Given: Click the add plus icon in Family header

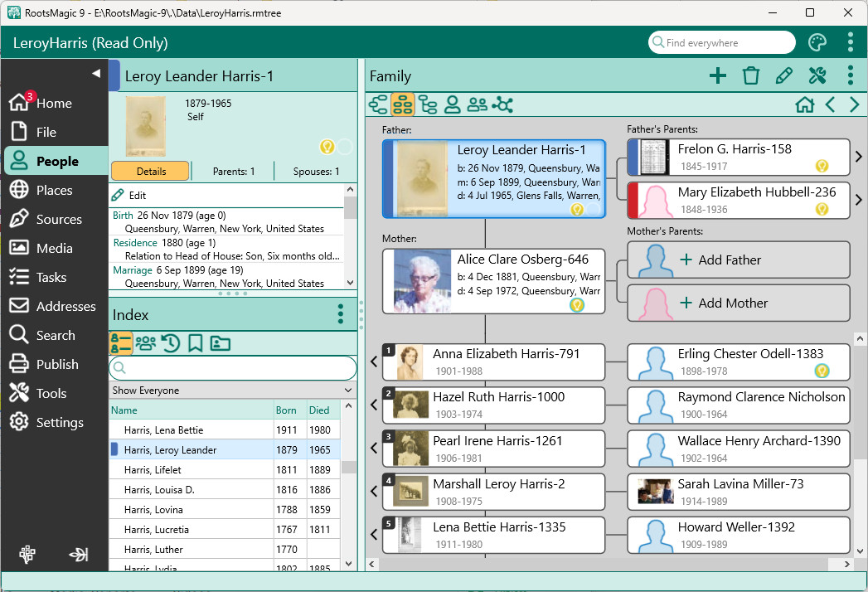Looking at the screenshot, I should (718, 76).
